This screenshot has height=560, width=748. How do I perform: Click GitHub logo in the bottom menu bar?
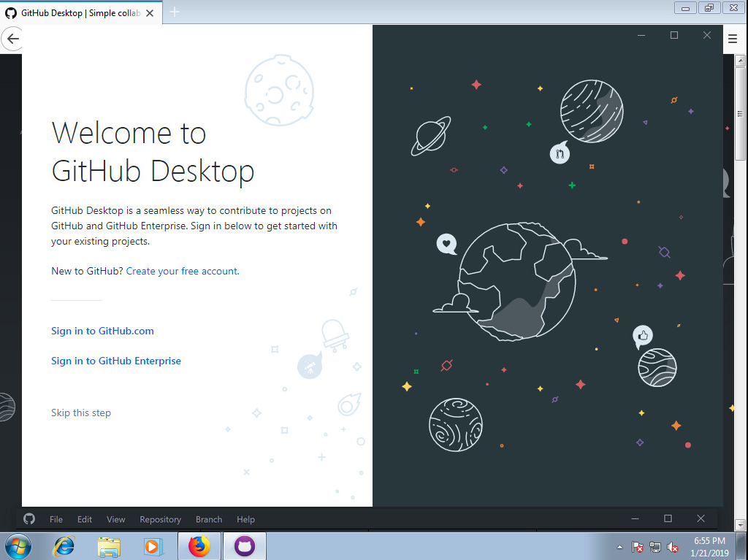[x=29, y=518]
